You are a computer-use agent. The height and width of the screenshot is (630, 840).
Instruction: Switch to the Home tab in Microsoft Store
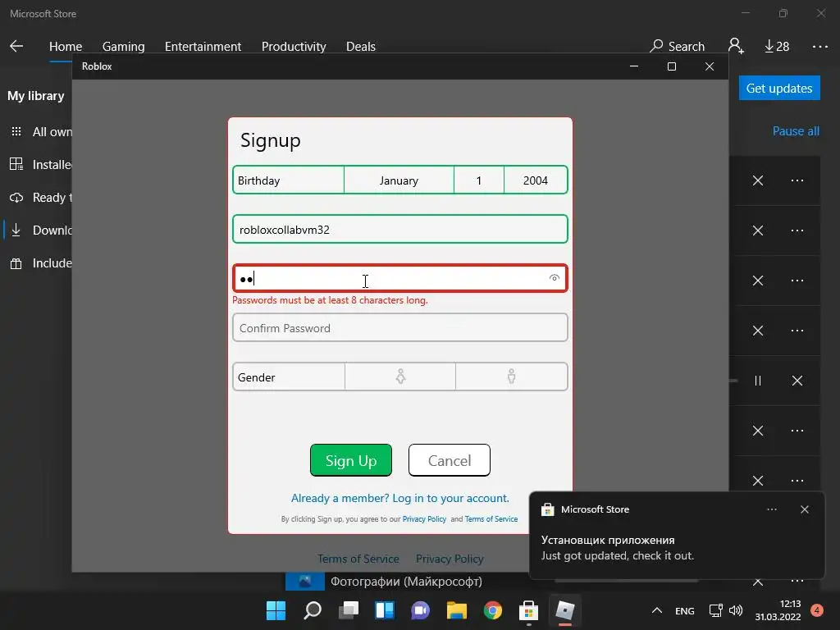66,47
